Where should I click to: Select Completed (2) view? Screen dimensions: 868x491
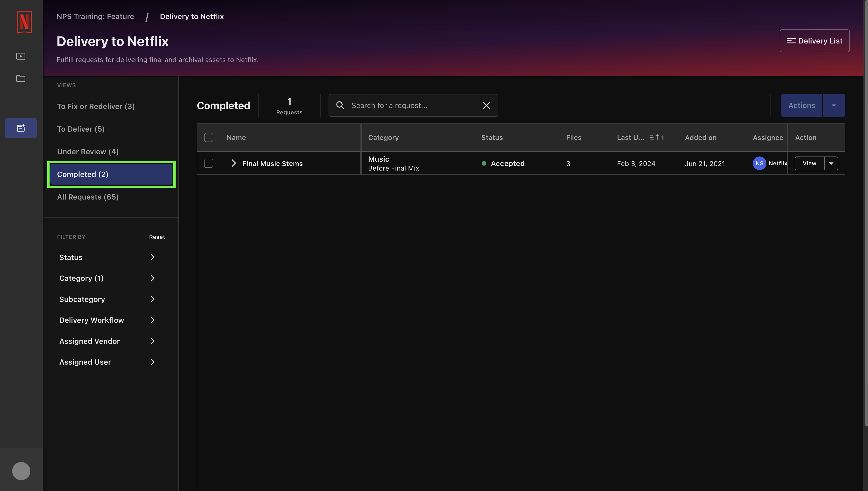point(111,174)
